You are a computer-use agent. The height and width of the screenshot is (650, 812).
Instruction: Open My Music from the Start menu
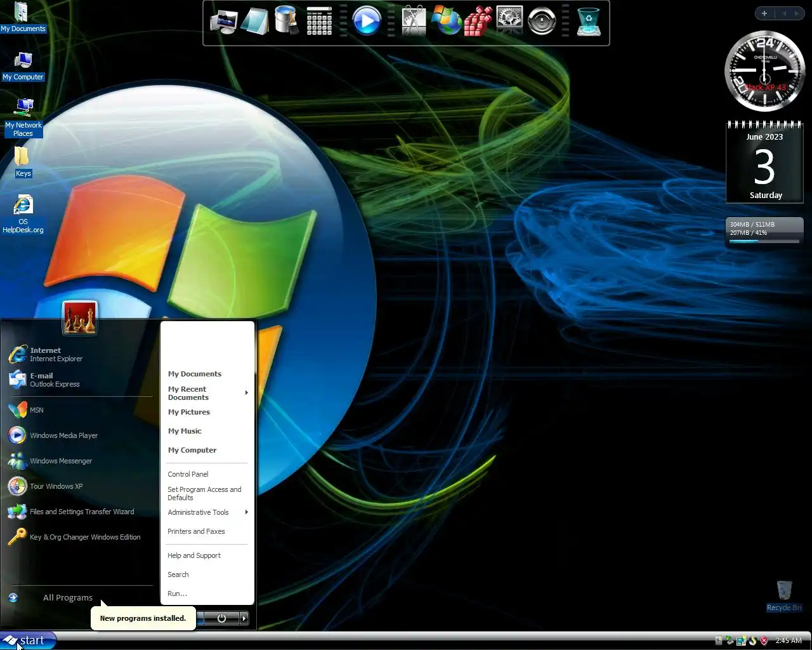pos(185,431)
